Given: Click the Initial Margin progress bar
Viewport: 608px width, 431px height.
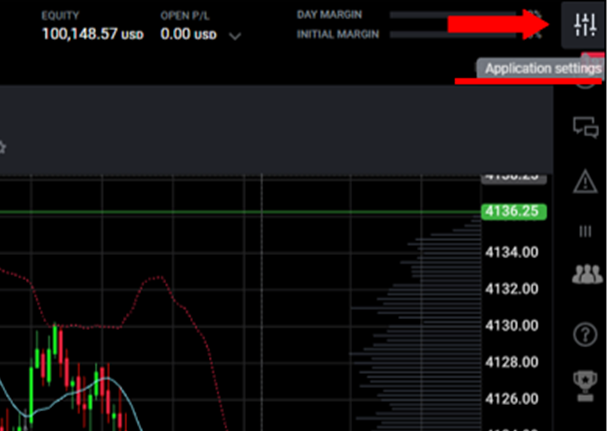Looking at the screenshot, I should [x=454, y=34].
